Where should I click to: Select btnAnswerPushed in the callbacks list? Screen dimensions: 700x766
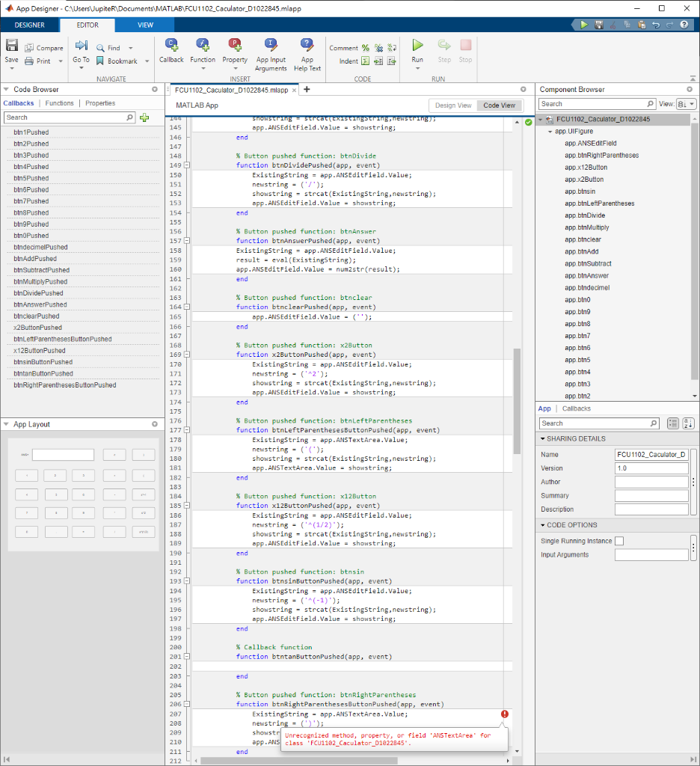point(40,304)
